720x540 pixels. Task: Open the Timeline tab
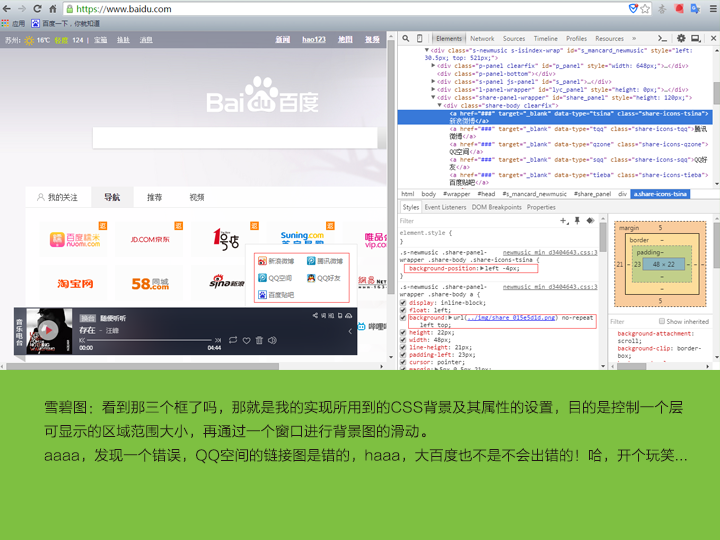(x=546, y=39)
